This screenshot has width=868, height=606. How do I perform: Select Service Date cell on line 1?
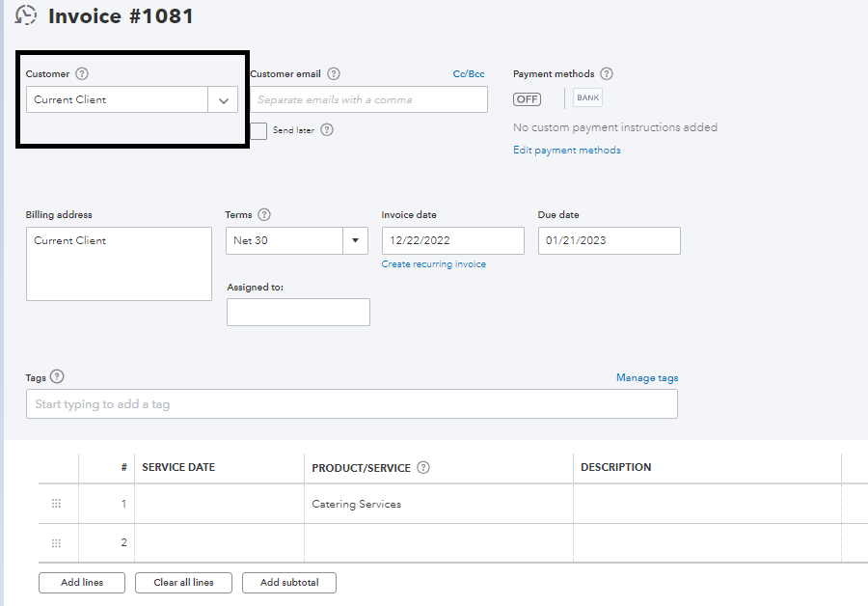pos(219,504)
